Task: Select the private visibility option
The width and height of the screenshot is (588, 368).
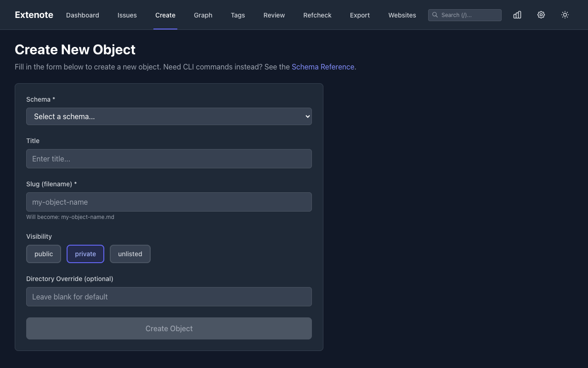Action: [x=85, y=254]
